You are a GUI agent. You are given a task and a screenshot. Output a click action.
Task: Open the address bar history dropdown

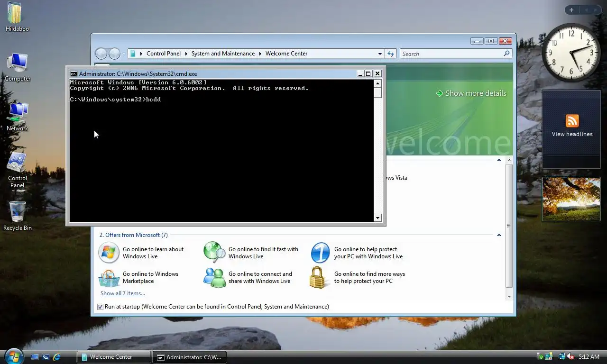point(380,54)
